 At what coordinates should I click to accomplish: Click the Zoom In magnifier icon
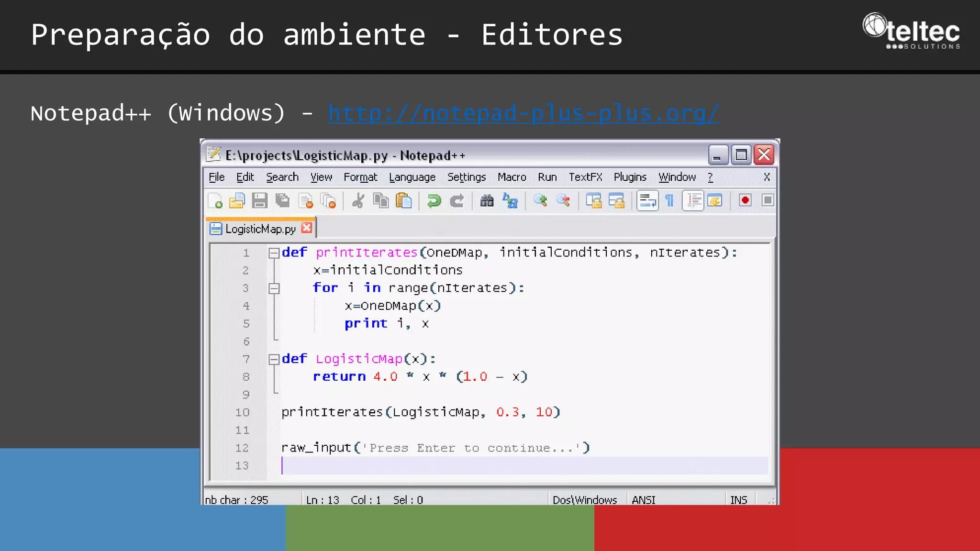(541, 201)
